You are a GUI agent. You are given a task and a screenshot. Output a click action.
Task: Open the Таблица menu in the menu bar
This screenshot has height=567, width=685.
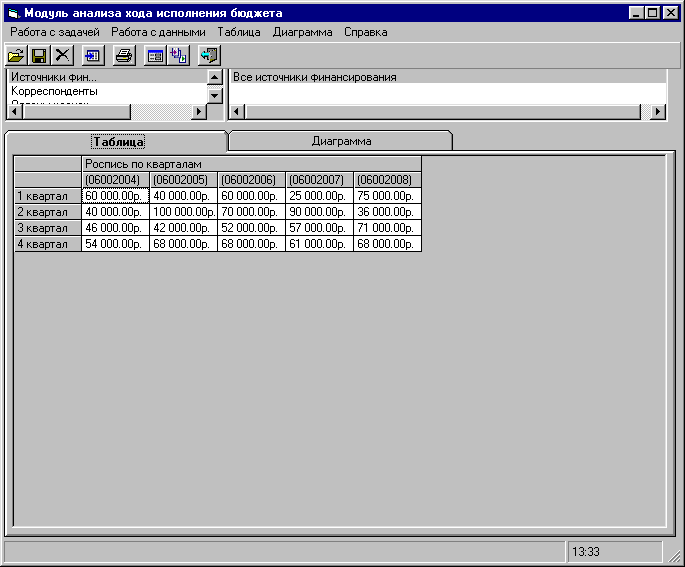(239, 32)
